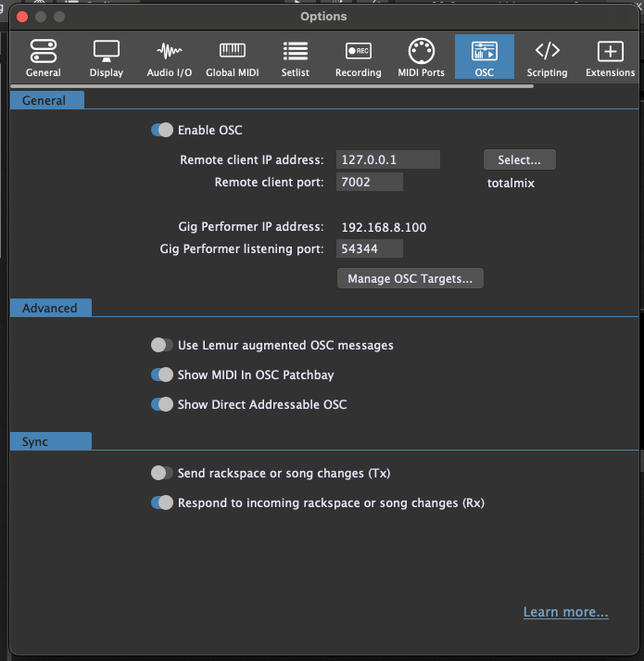644x661 pixels.
Task: Click the General section header
Action: pos(47,100)
